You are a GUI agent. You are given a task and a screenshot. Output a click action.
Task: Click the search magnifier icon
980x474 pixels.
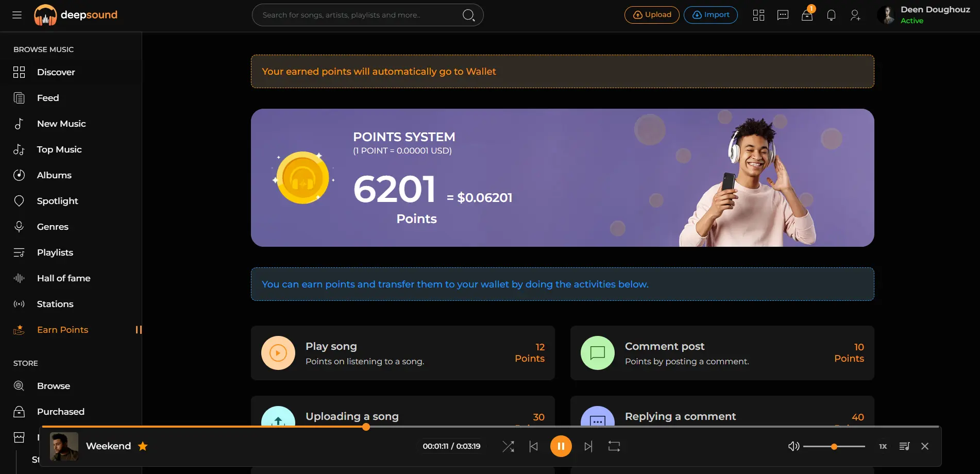468,15
